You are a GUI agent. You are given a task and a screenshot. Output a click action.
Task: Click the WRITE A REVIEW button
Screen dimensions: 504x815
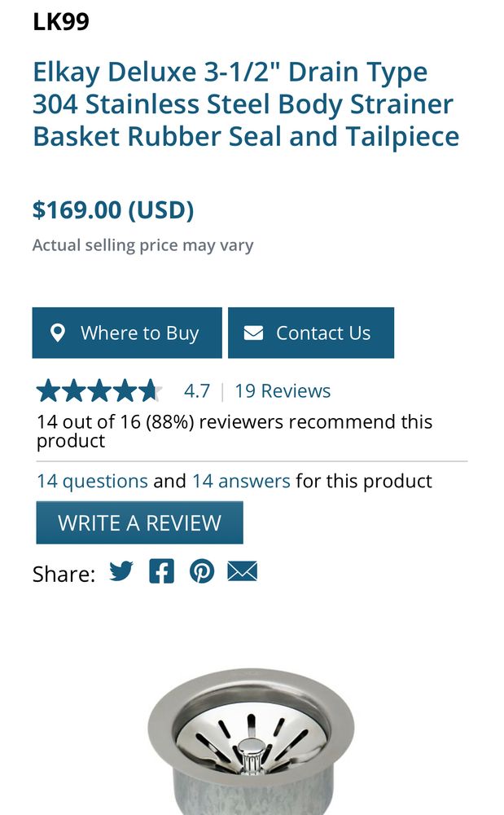(138, 522)
